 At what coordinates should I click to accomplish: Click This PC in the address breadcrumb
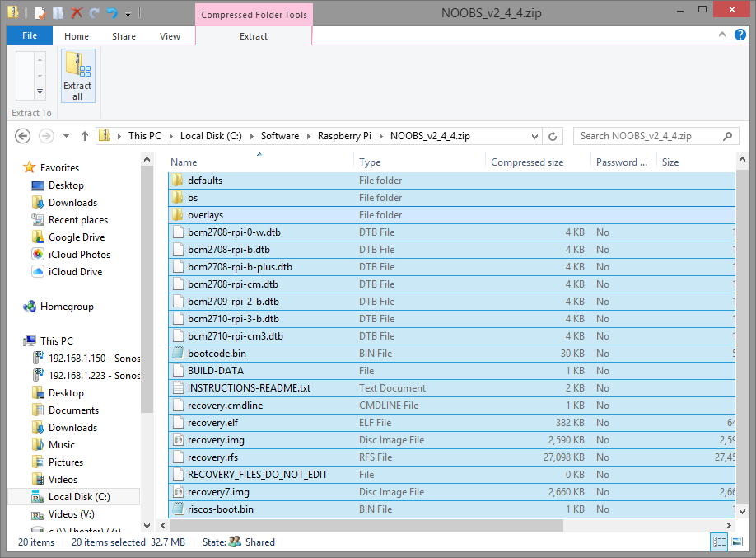point(145,136)
